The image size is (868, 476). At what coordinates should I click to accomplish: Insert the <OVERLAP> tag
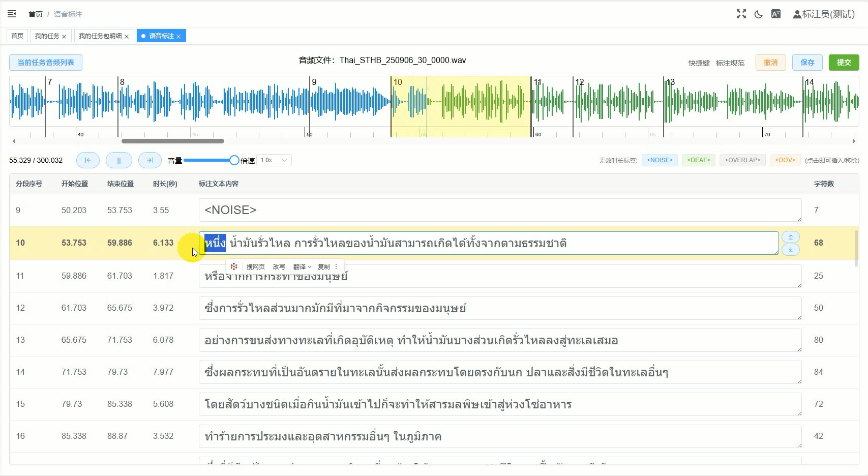click(742, 160)
